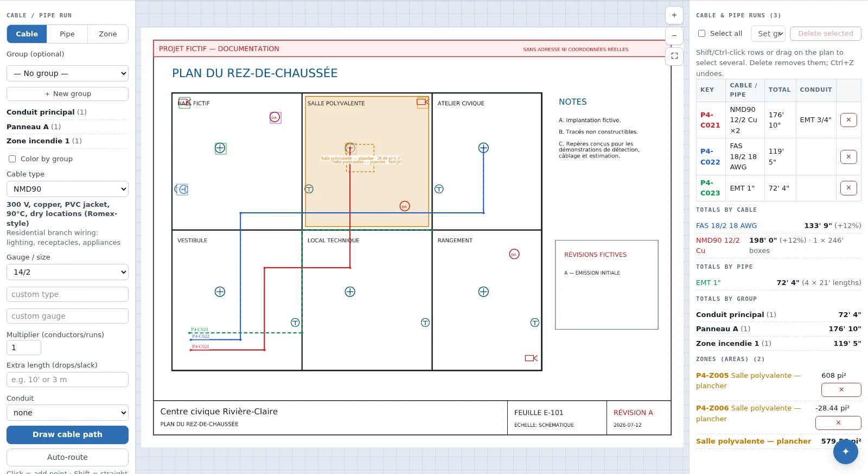Click the Extra length input field

(67, 380)
